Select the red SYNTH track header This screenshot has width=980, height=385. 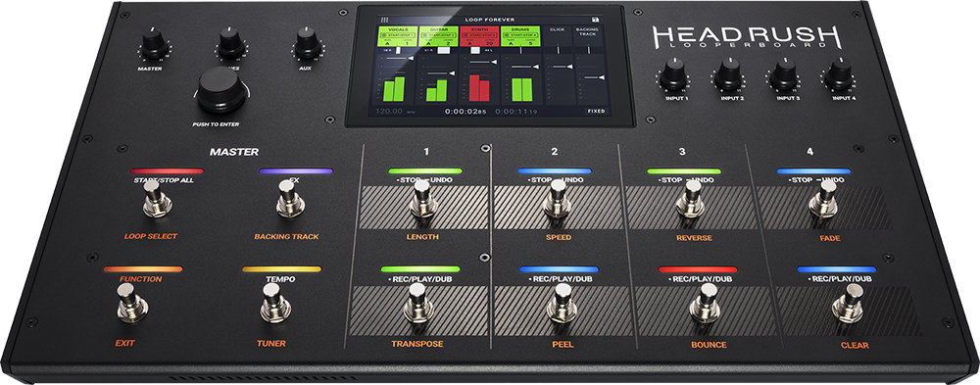478,36
